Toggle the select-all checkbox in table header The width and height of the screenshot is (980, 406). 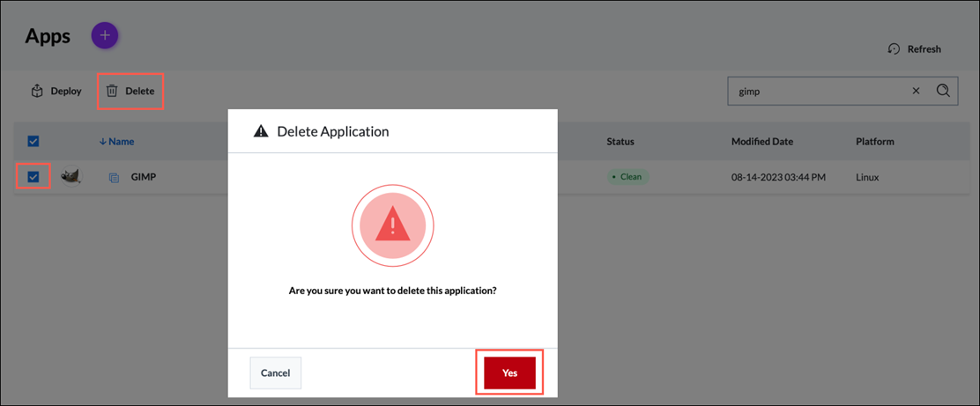[x=33, y=141]
